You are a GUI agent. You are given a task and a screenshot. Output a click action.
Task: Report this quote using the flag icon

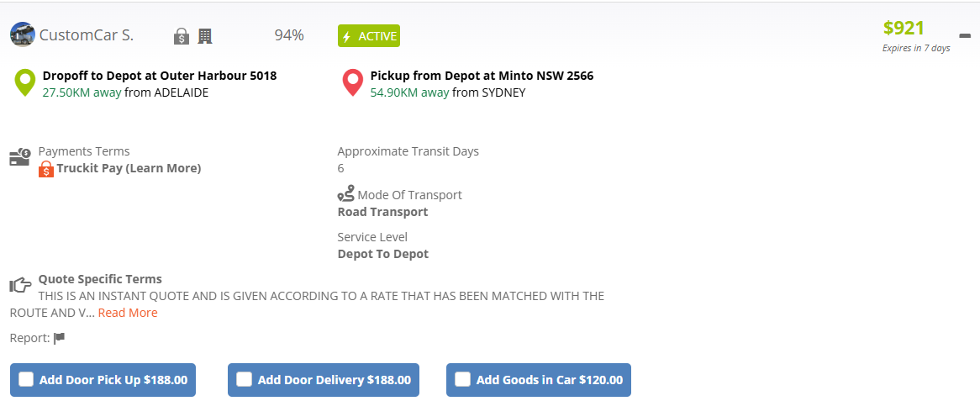[59, 338]
